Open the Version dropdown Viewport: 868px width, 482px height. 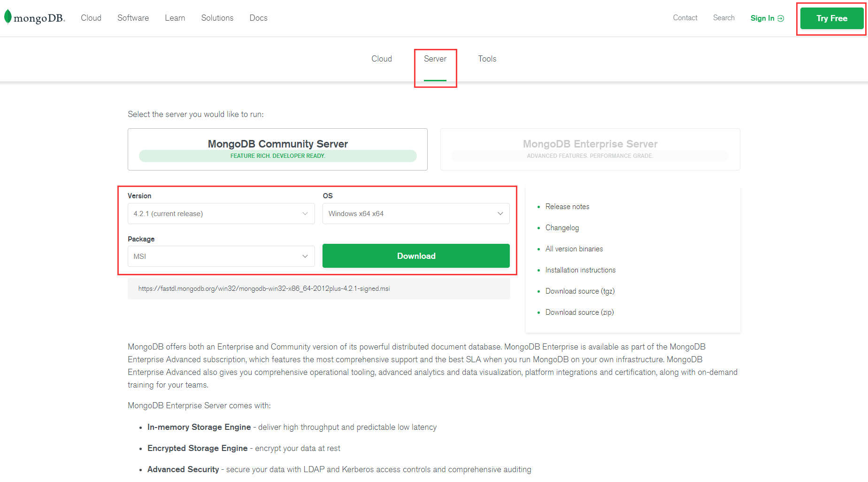pos(221,214)
